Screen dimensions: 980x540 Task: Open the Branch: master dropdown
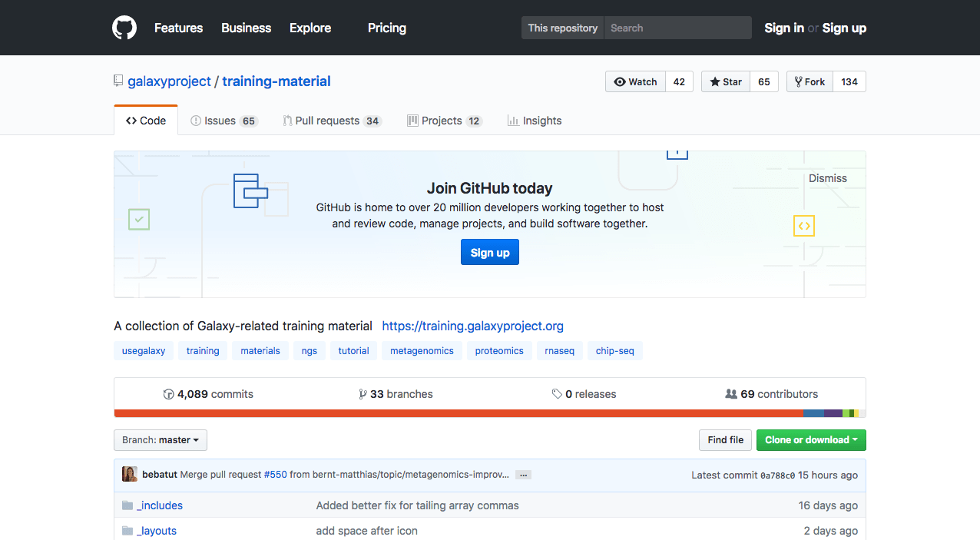pyautogui.click(x=160, y=440)
